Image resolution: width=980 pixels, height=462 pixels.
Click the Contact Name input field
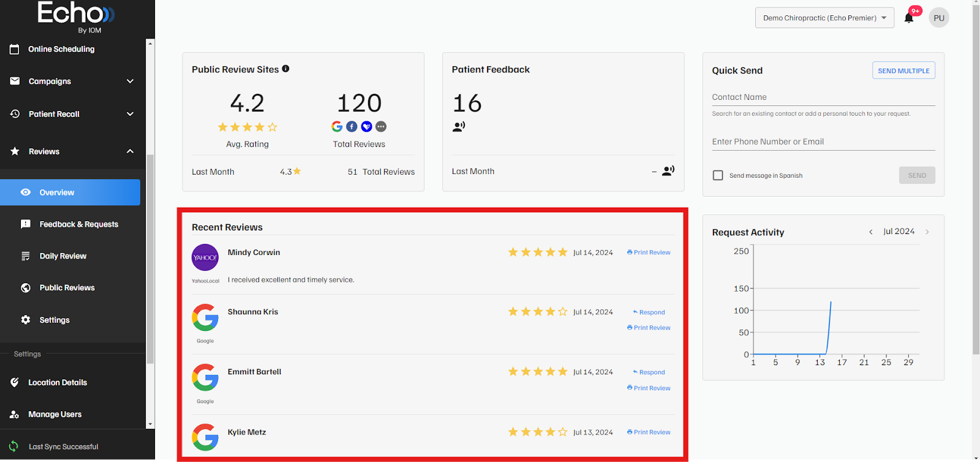823,97
